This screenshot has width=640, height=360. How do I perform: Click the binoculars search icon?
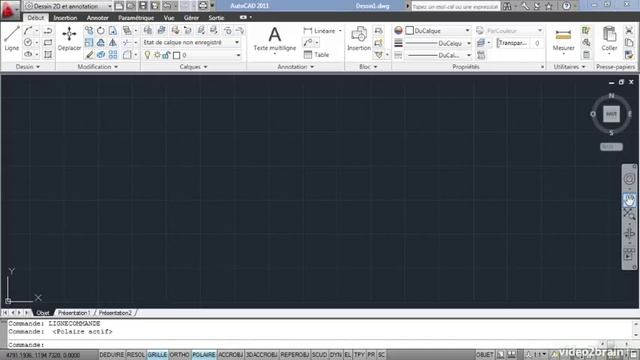(x=507, y=6)
